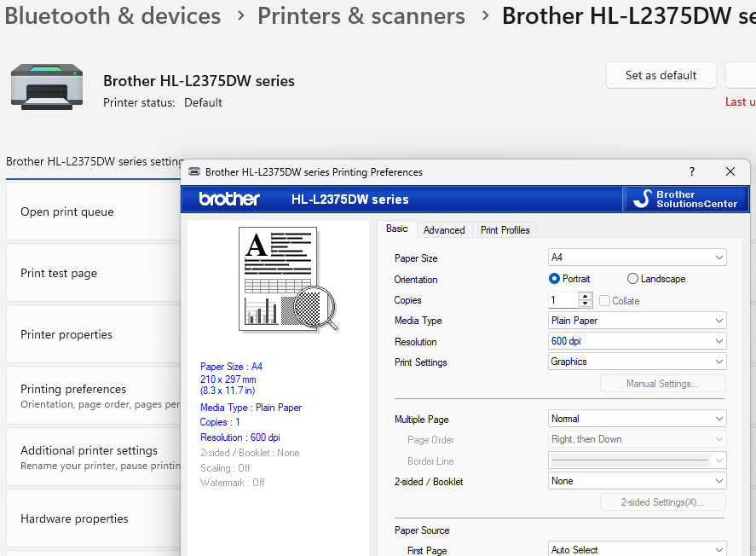Go to Bluetooth & devices breadcrumb

[x=113, y=16]
